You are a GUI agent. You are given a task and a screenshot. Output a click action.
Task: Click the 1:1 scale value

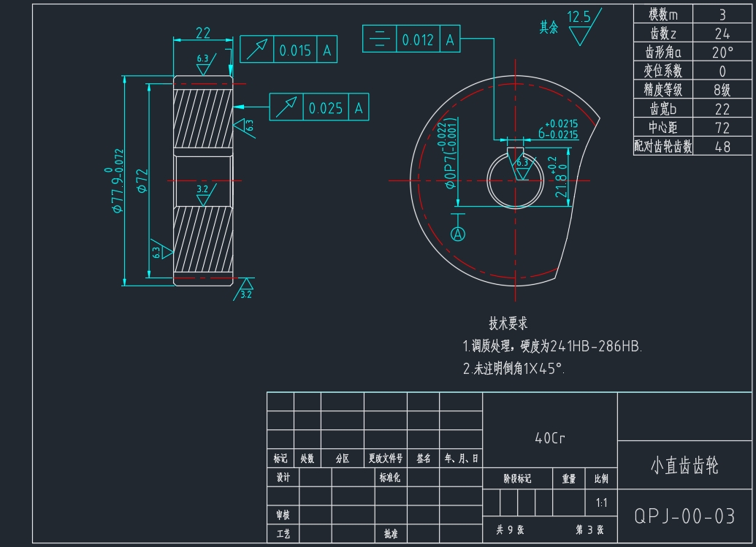click(x=601, y=502)
